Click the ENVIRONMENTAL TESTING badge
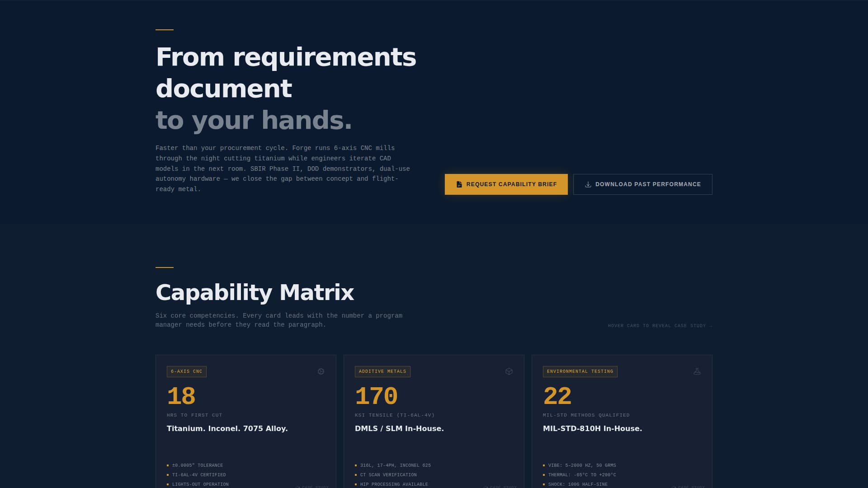The width and height of the screenshot is (868, 488). (x=580, y=371)
